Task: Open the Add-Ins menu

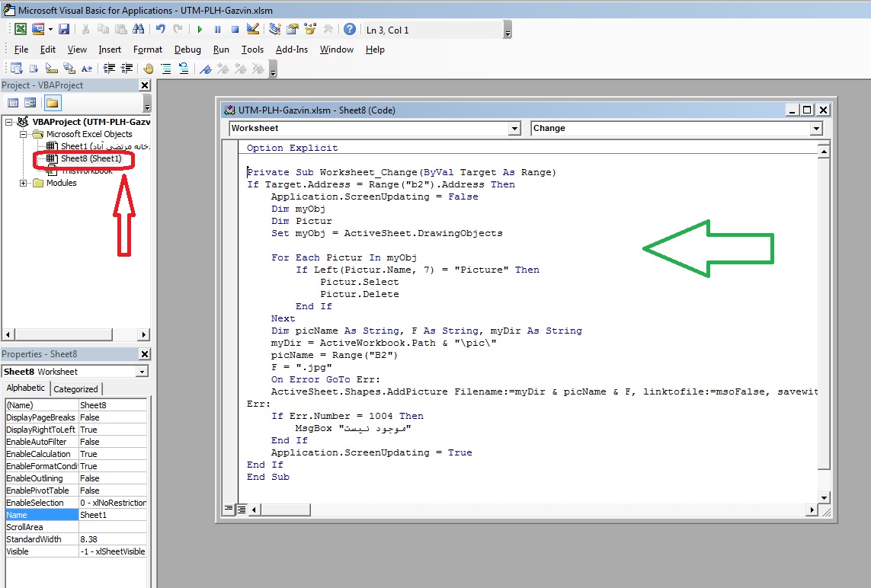Action: pyautogui.click(x=292, y=50)
